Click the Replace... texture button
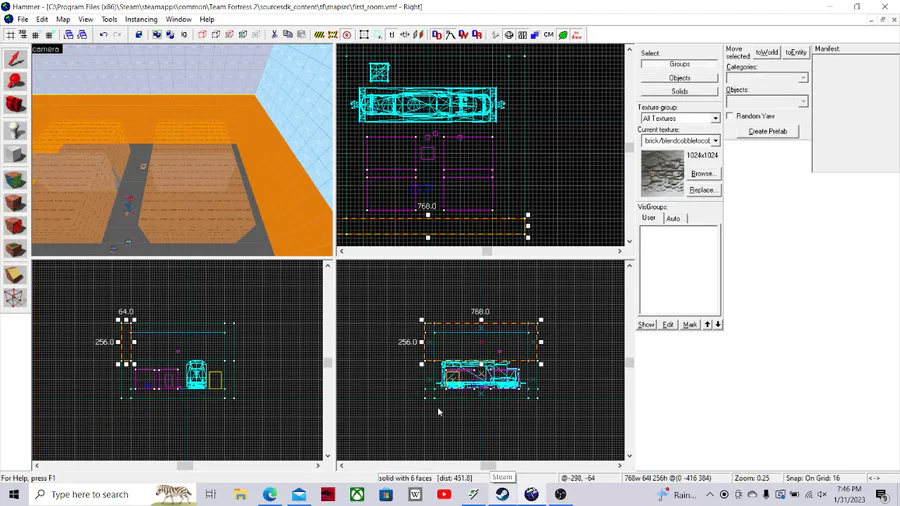900x506 pixels. pyautogui.click(x=704, y=190)
